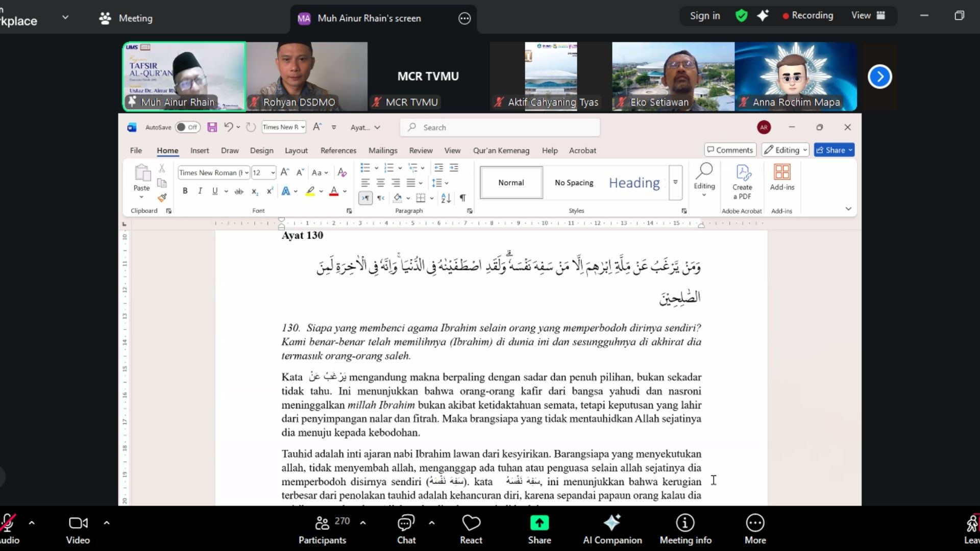Center align the paragraph
This screenshot has height=551, width=980.
tap(381, 183)
